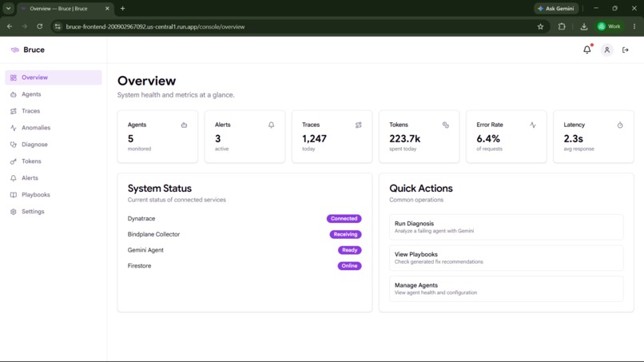Click the System Status heading
The width and height of the screenshot is (644, 362).
click(x=159, y=189)
